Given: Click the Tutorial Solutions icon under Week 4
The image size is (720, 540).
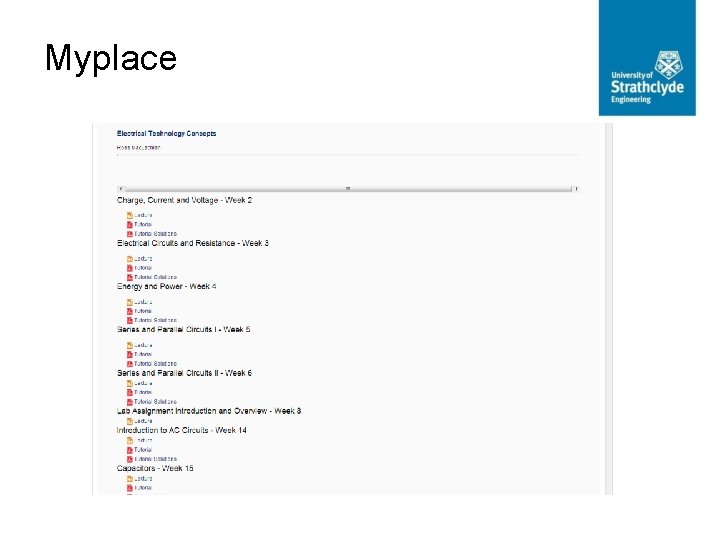Looking at the screenshot, I should pyautogui.click(x=130, y=321).
